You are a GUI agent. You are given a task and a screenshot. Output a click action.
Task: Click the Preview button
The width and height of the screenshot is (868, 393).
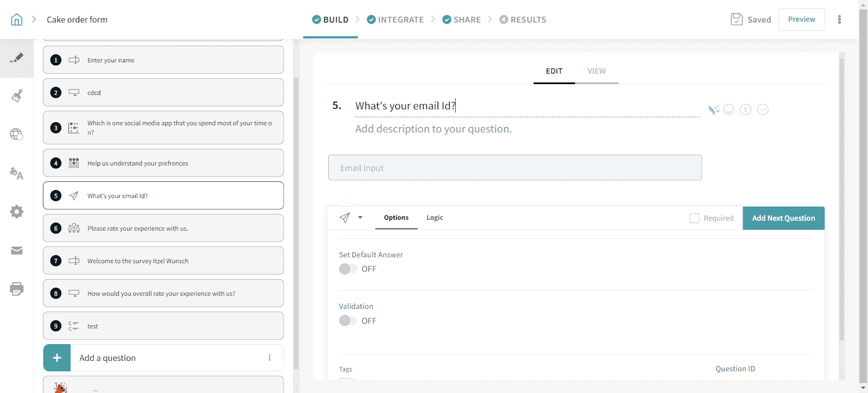[801, 20]
